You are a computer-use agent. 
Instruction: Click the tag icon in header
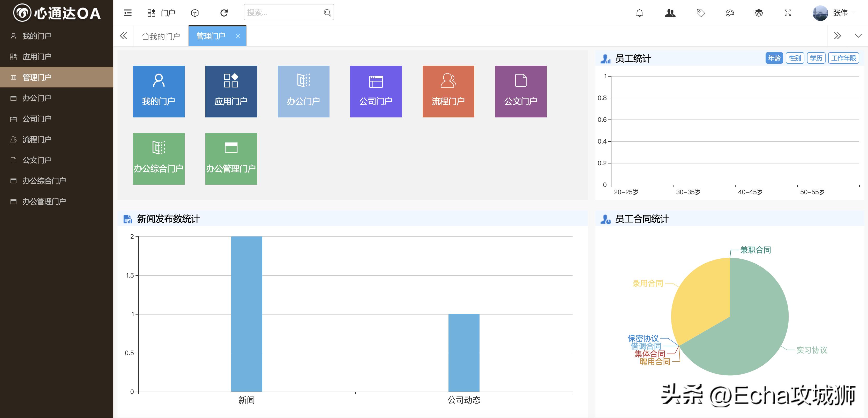tap(701, 13)
